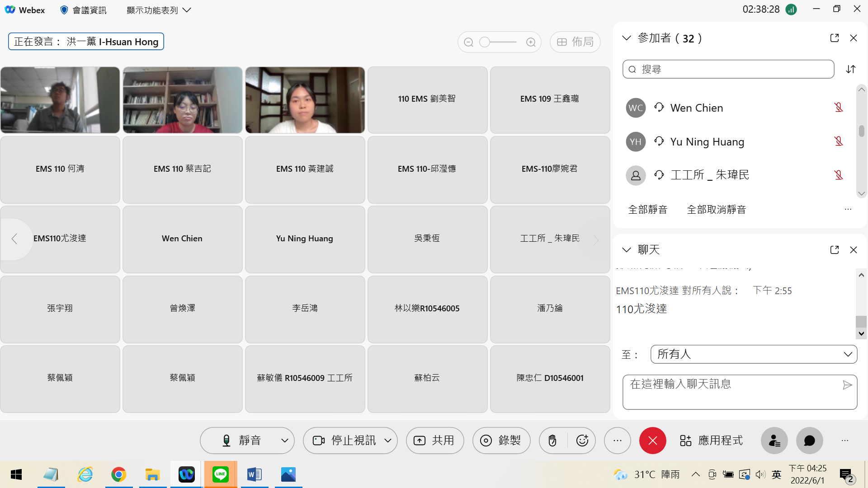Open the Windows notification center
Viewport: 868px width, 488px height.
[846, 475]
